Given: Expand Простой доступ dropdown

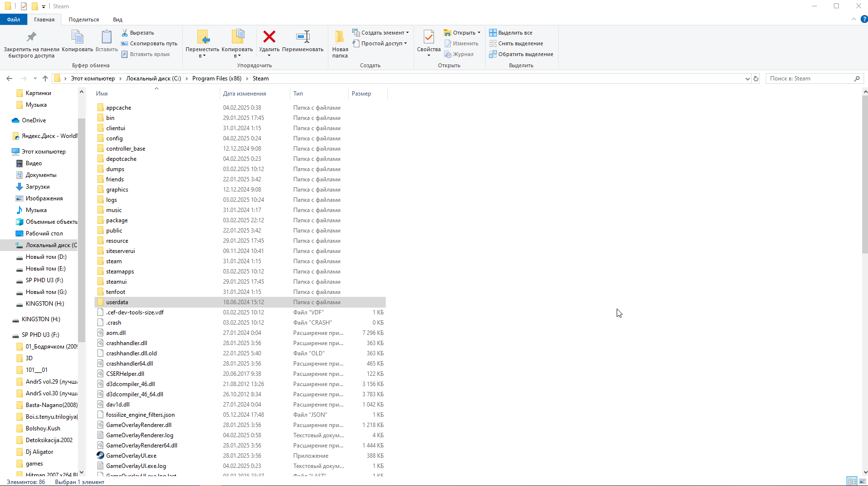Looking at the screenshot, I should pyautogui.click(x=379, y=43).
